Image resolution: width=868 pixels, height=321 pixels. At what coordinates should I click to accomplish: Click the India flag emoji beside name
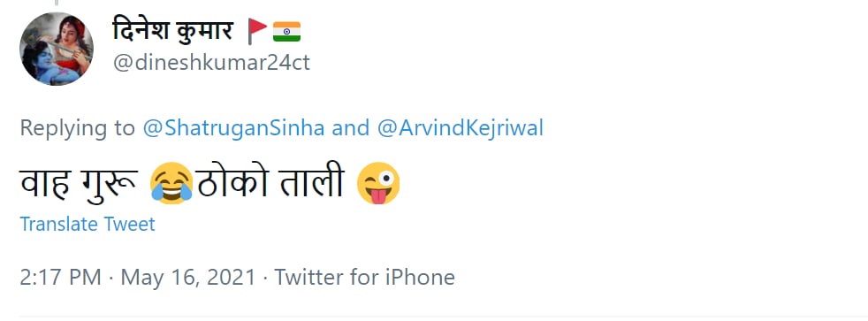[x=286, y=32]
